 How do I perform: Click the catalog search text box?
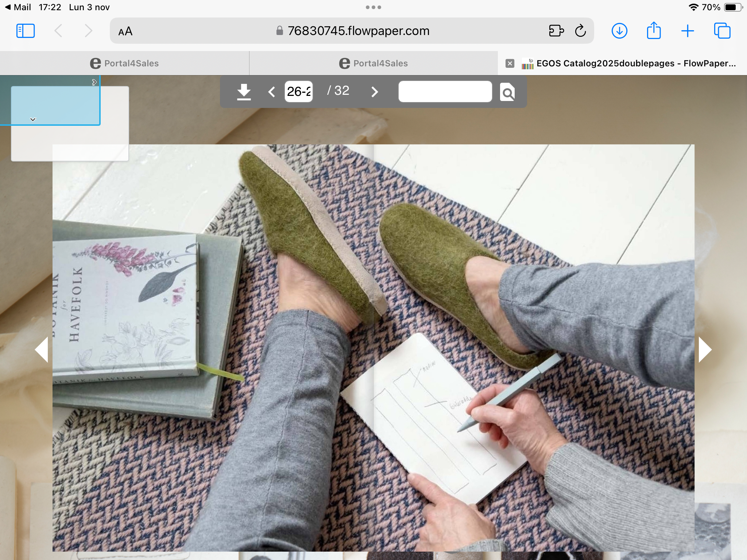coord(445,92)
